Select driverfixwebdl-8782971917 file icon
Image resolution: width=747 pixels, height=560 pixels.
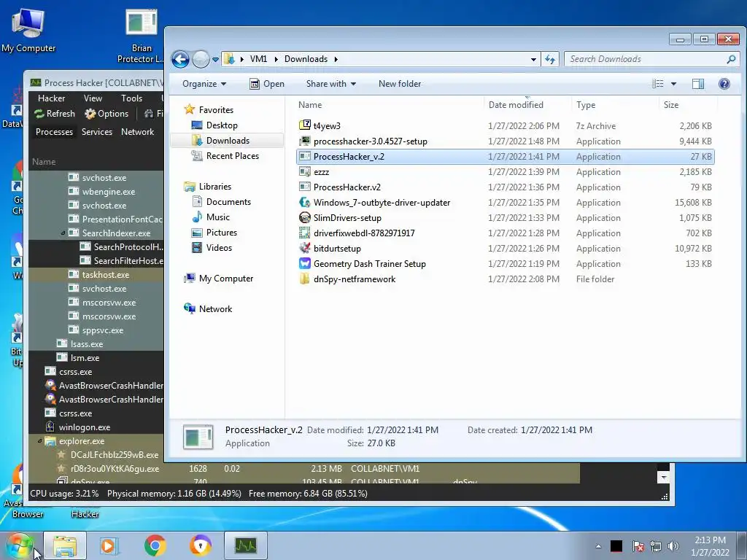(304, 233)
